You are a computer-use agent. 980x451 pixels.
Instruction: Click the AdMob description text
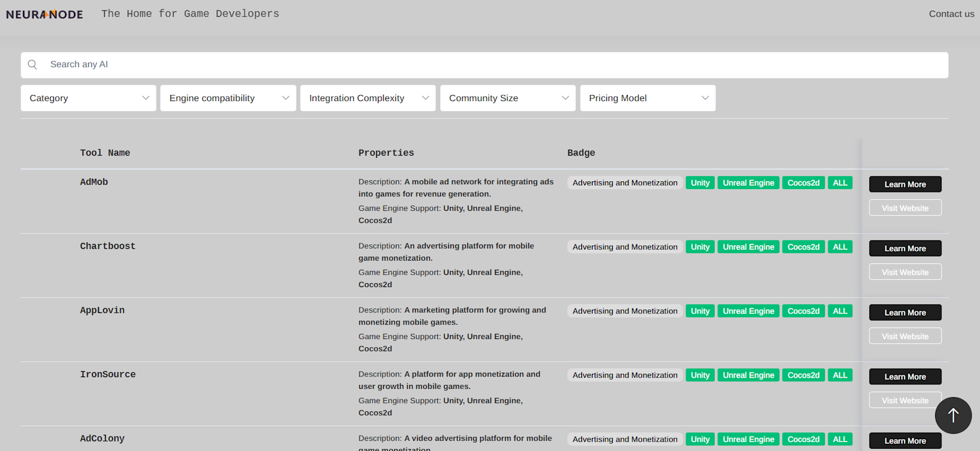[456, 188]
